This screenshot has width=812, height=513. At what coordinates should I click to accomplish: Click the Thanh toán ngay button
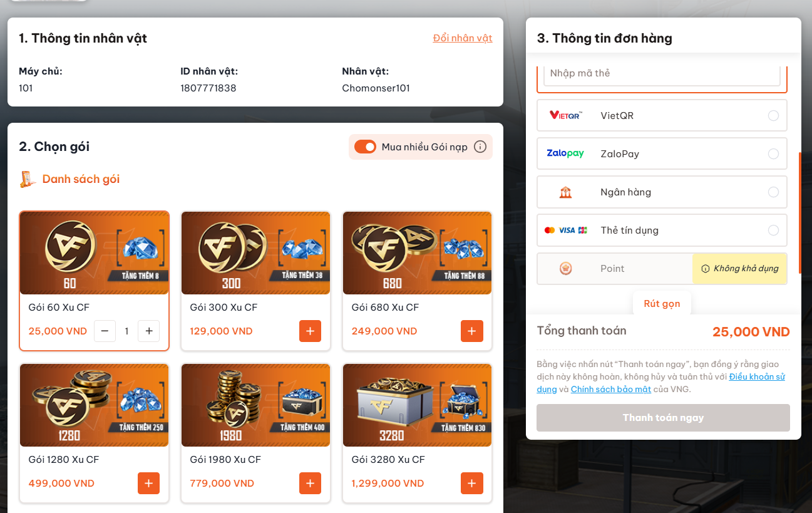663,418
